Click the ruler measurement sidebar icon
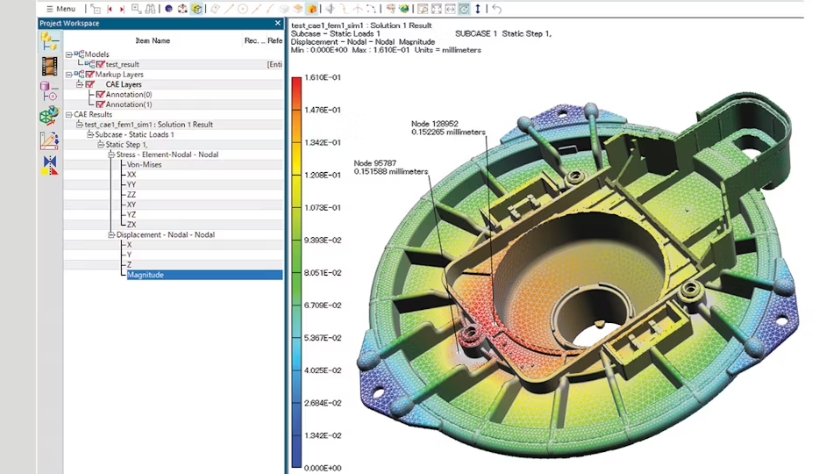 (x=49, y=140)
